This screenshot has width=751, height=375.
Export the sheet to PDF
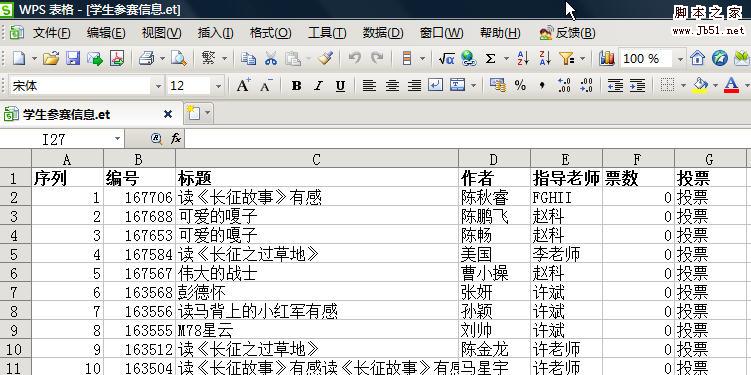117,58
